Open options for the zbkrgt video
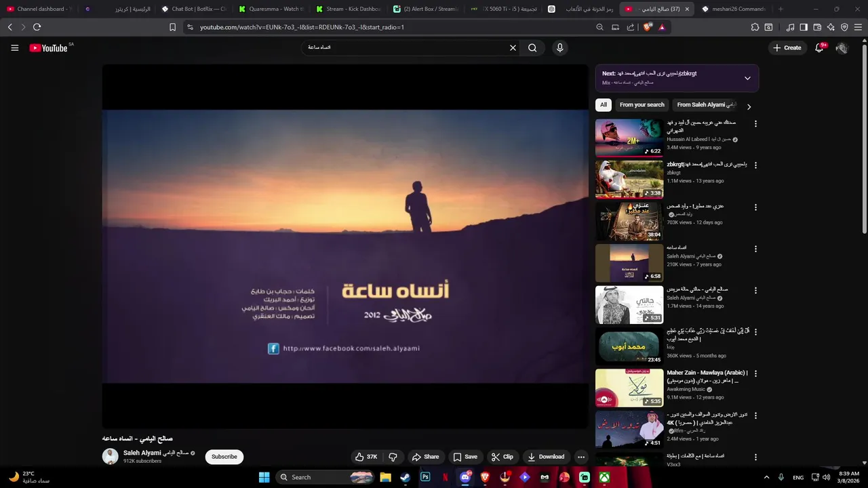This screenshot has height=488, width=868. [x=755, y=165]
